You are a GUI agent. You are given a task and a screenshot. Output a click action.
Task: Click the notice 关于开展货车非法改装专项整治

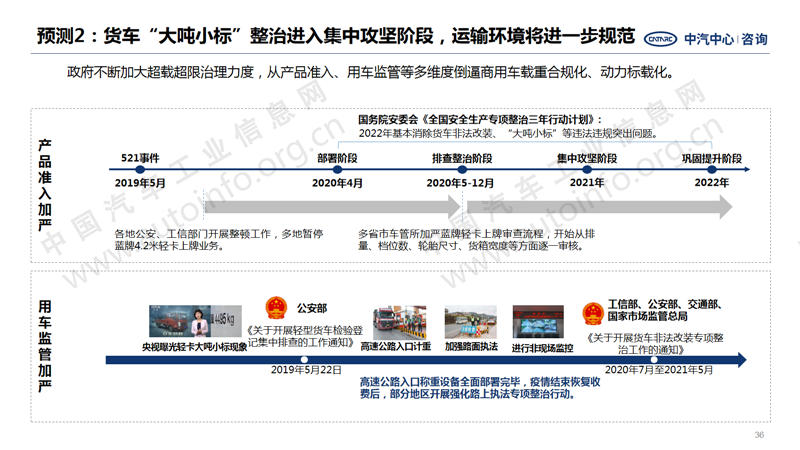(654, 344)
